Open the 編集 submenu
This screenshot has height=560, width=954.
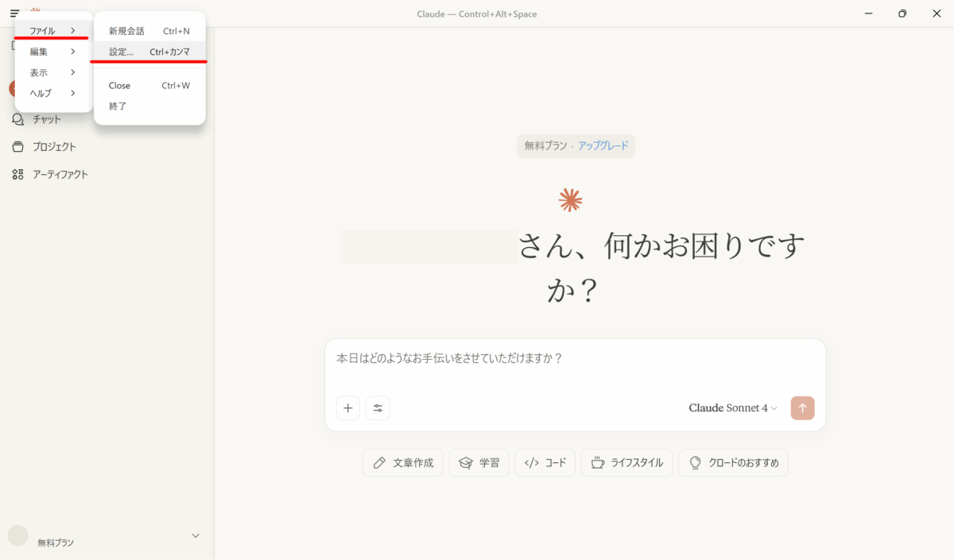pyautogui.click(x=53, y=52)
